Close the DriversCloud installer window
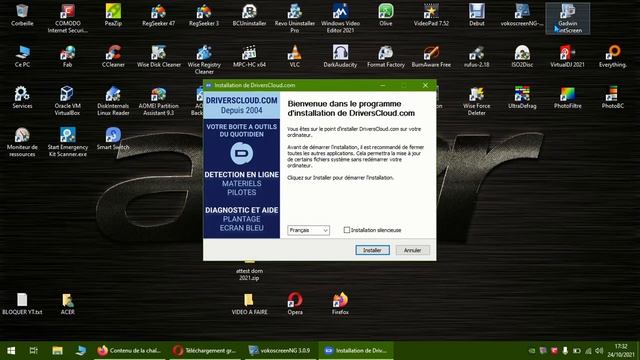 pyautogui.click(x=425, y=85)
